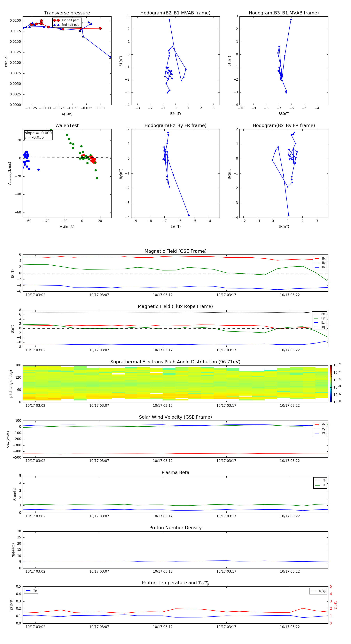Click the 'Proton Temperature and Te/Tp' title
This screenshot has width=351, height=644.
pyautogui.click(x=175, y=583)
